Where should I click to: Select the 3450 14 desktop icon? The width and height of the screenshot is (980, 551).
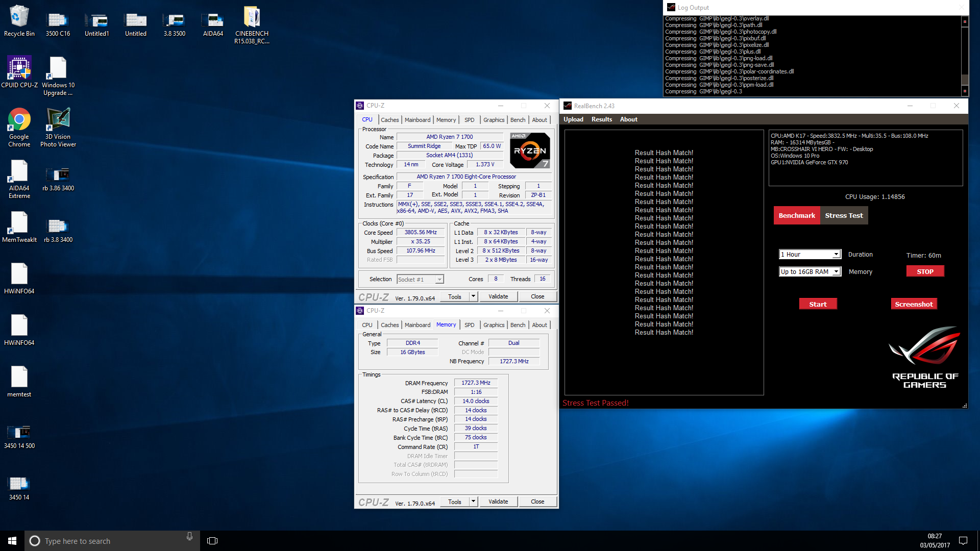pos(19,488)
